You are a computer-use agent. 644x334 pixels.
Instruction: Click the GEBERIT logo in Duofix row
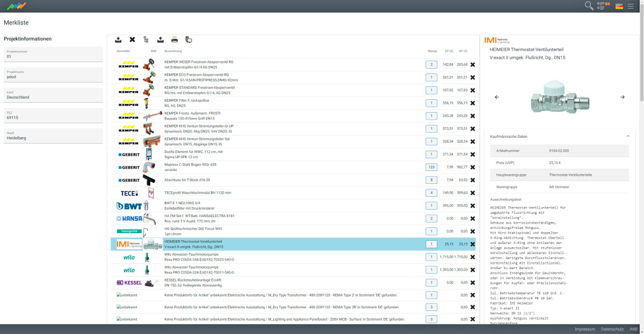129,154
